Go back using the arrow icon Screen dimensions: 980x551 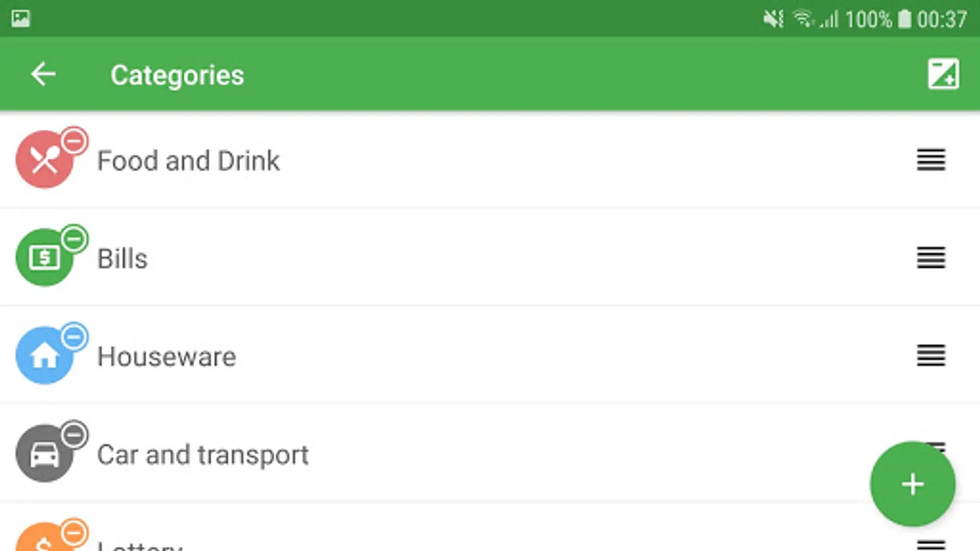click(x=43, y=74)
